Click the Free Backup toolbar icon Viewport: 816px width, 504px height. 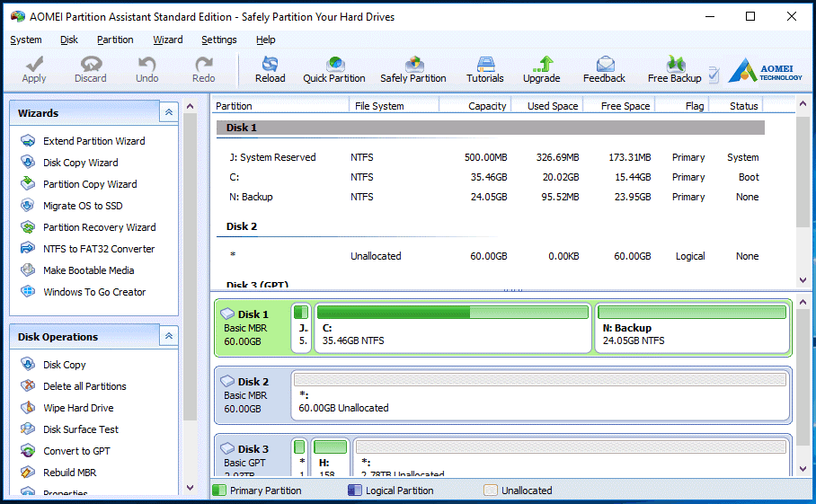click(675, 64)
